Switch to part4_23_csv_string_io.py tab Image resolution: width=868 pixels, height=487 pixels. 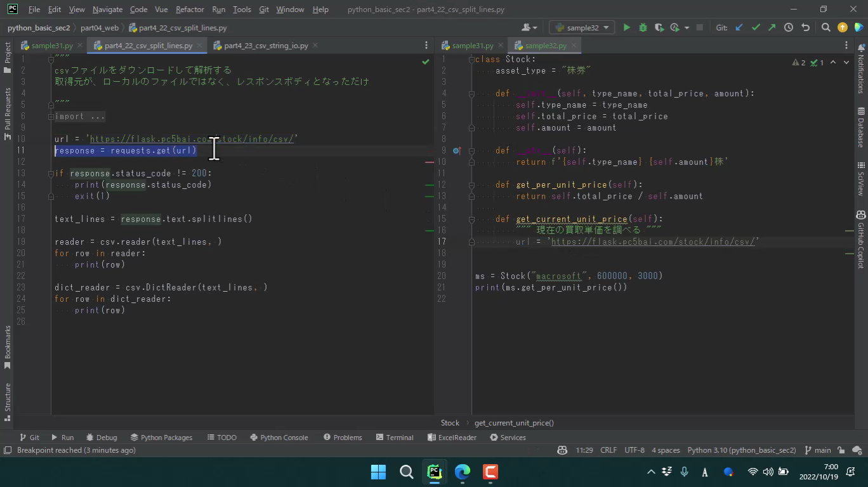click(x=265, y=46)
